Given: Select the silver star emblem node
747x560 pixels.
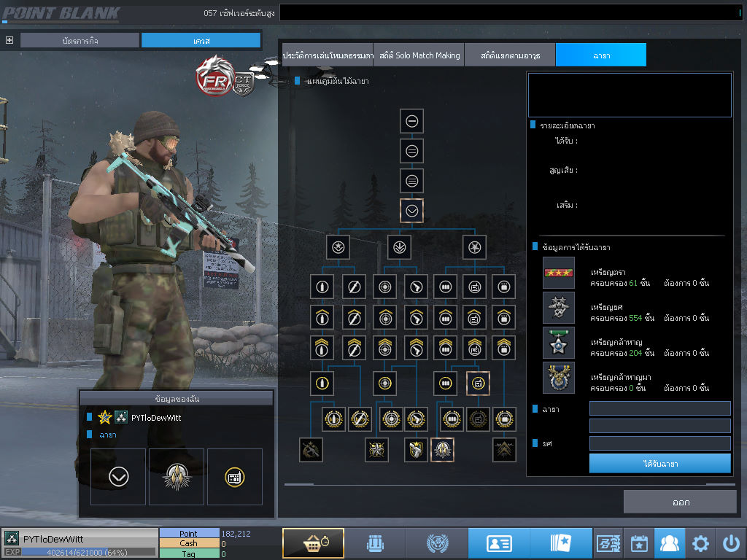Looking at the screenshot, I should point(376,449).
